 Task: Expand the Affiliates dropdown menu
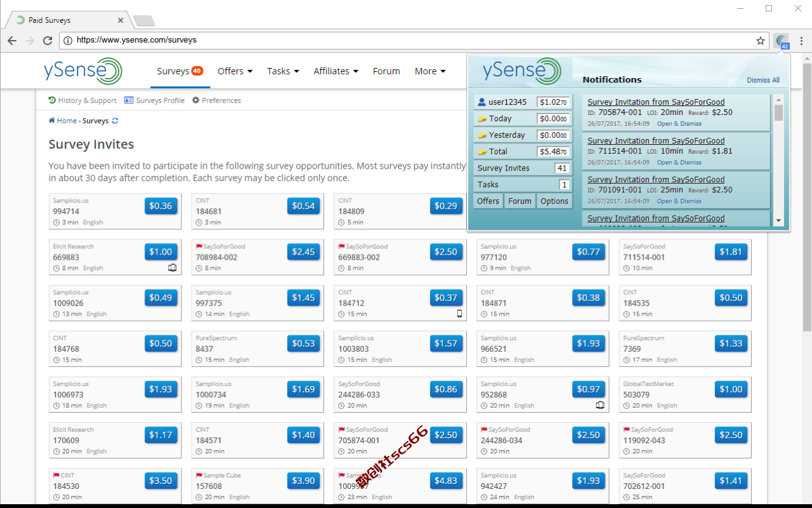(x=336, y=71)
